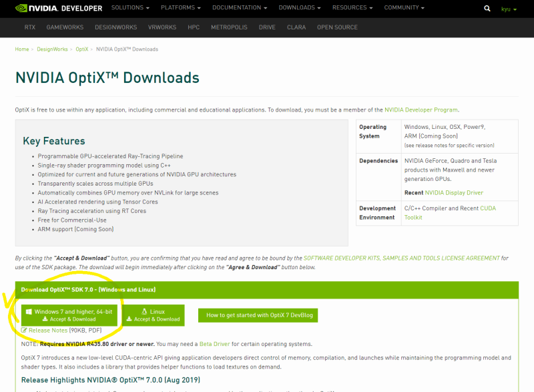
Task: Click 'NVIDIA OptiX Downloads' breadcrumb text
Action: coord(127,49)
